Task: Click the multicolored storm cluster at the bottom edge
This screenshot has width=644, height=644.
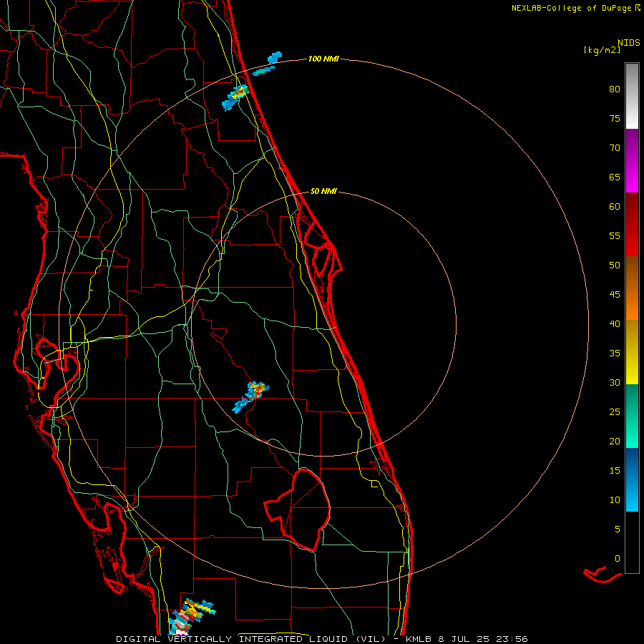Action: (x=191, y=617)
